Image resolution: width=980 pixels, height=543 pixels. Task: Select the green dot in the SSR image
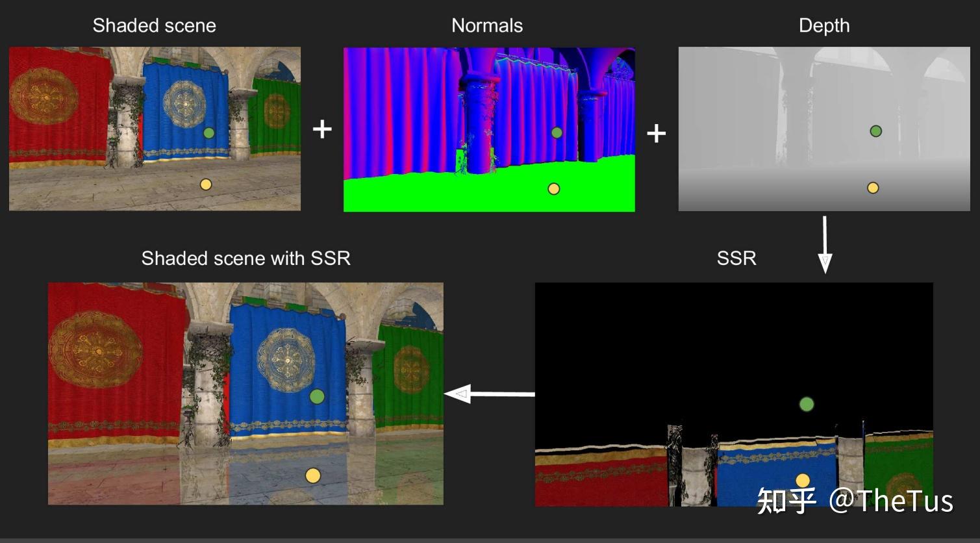coord(805,404)
